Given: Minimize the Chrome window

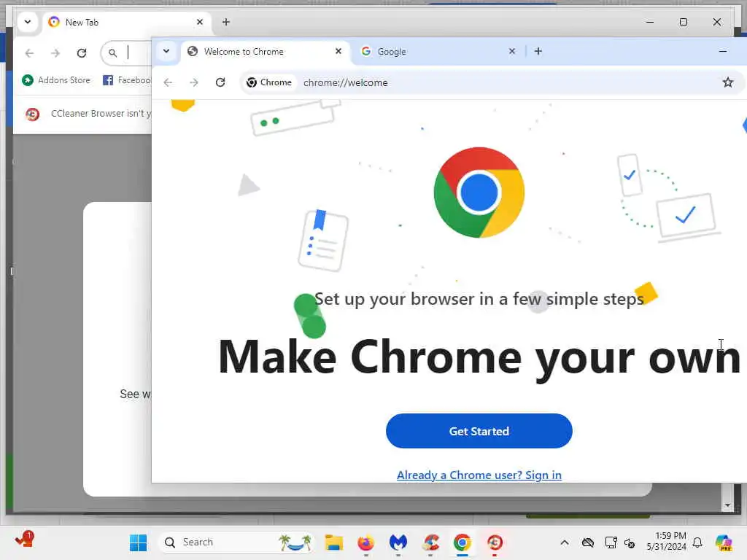Looking at the screenshot, I should (723, 51).
